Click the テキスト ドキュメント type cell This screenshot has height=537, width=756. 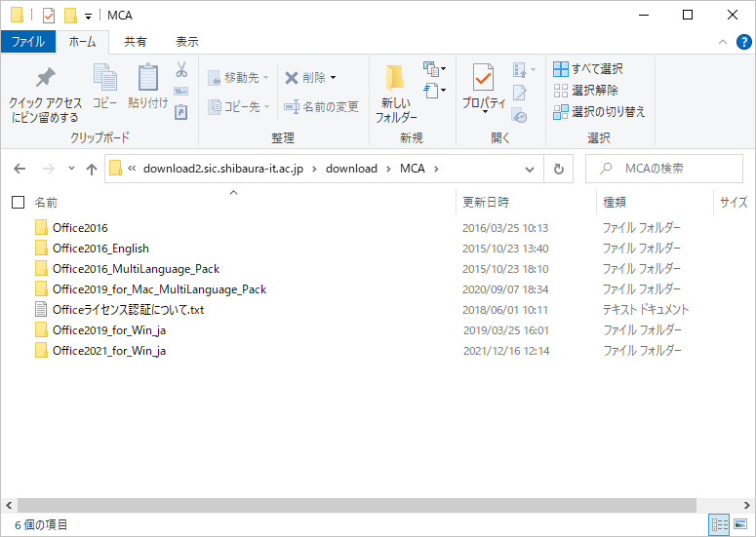tap(646, 310)
